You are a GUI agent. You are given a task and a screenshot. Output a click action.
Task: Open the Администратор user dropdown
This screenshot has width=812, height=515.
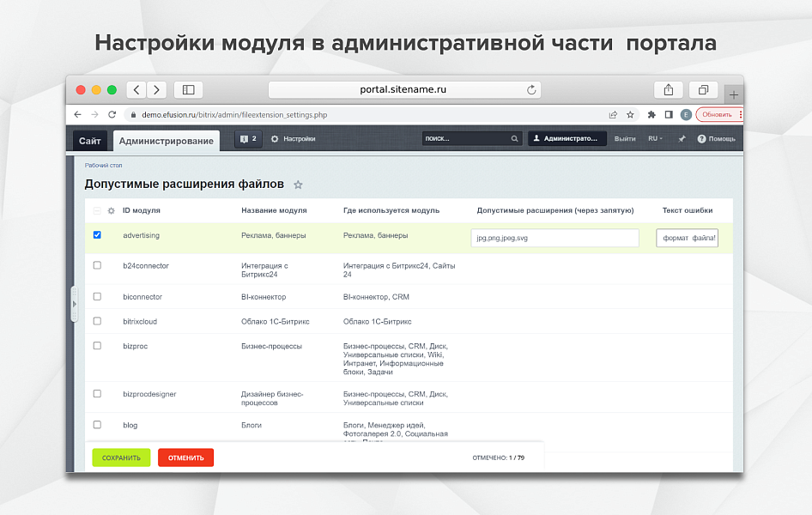coord(567,138)
